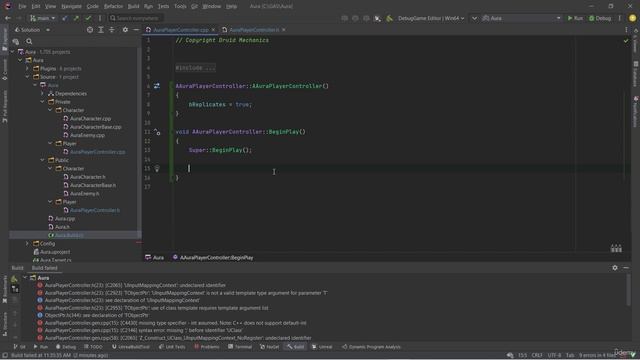Viewport: 640px width, 360px height.
Task: Click the green inspection checkmark in editor
Action: tap(626, 41)
